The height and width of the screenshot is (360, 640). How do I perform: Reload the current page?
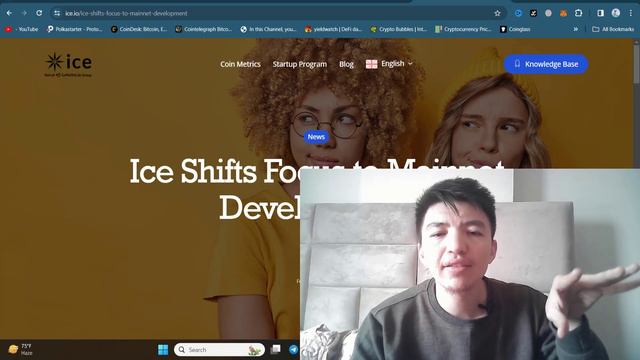tap(39, 13)
